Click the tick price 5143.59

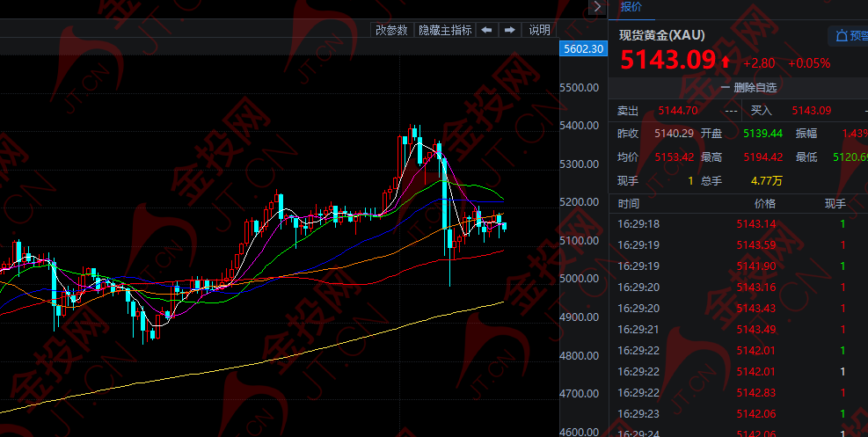(x=756, y=245)
